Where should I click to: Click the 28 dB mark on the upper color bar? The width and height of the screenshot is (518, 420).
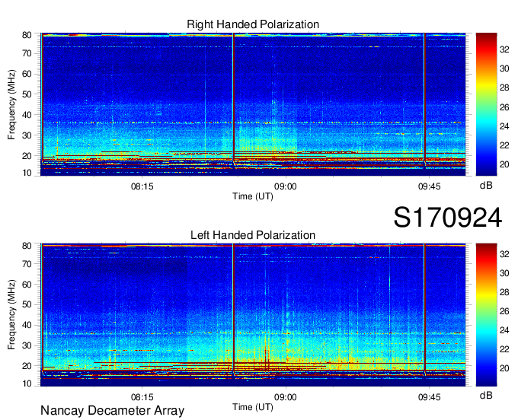tap(504, 87)
